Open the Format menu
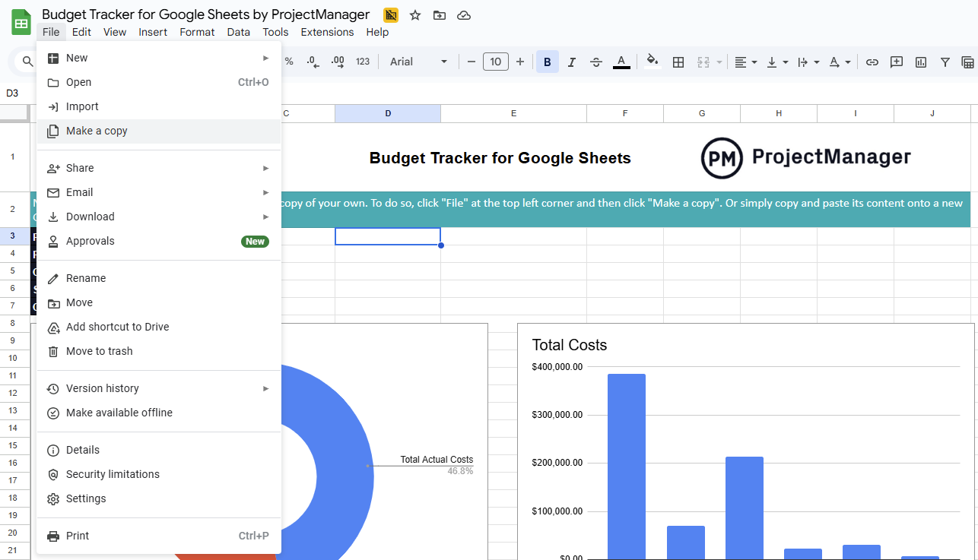Screen dimensions: 978x560 click(x=197, y=32)
